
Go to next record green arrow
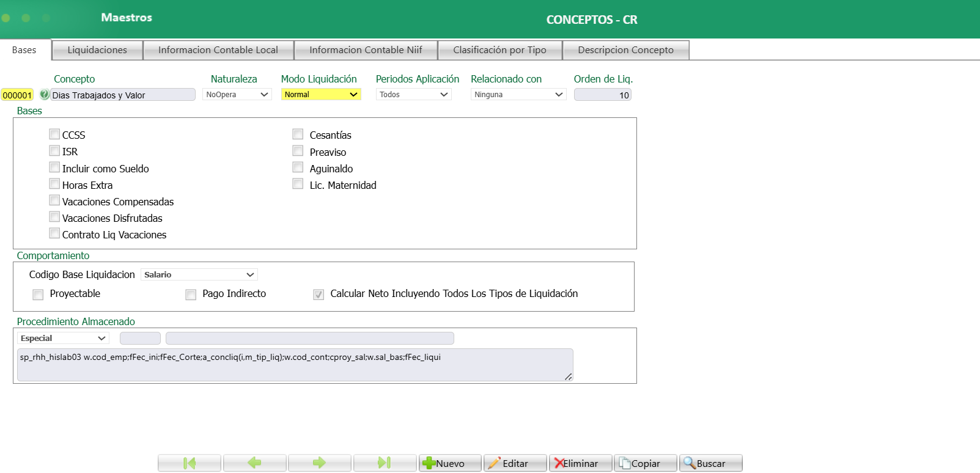[x=319, y=463]
